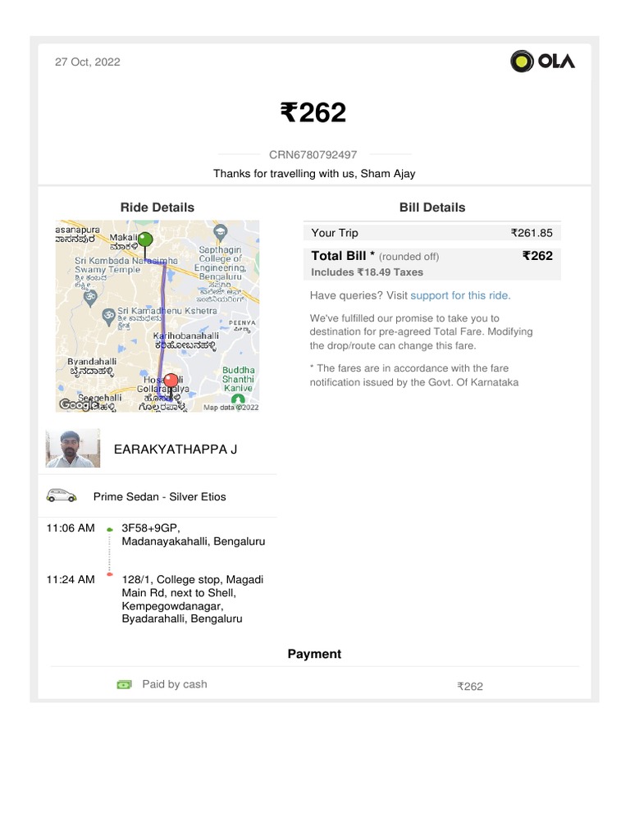The height and width of the screenshot is (840, 630).
Task: Click the red drop dot in timeline
Action: tap(110, 575)
